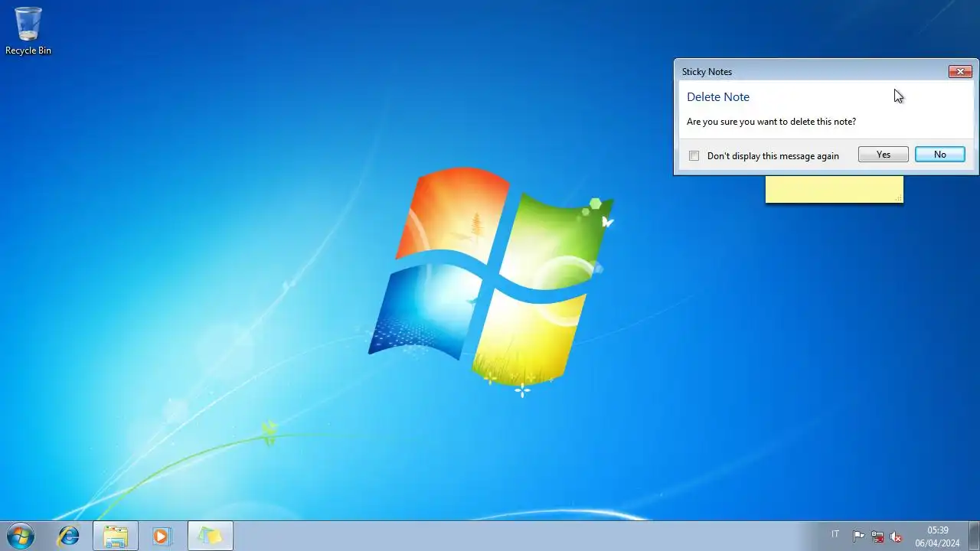The height and width of the screenshot is (551, 980).
Task: Click the yellow sticky note behind the dialog
Action: point(835,190)
